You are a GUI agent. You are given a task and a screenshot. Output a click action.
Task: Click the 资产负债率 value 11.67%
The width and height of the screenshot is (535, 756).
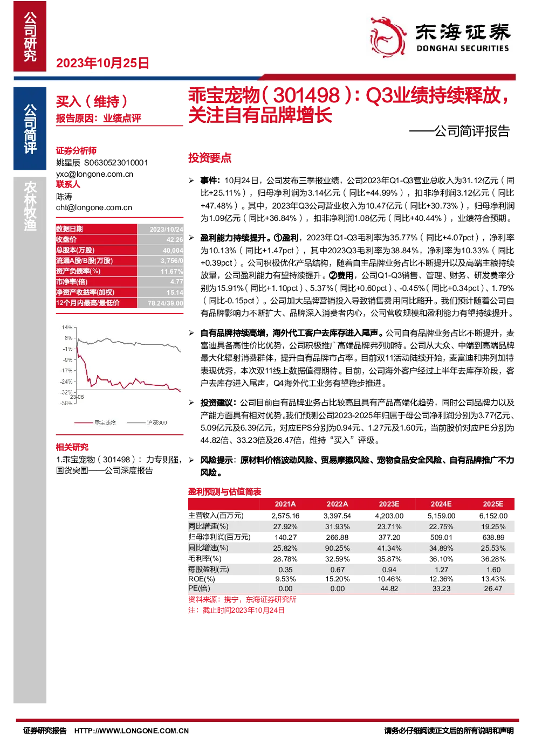point(172,272)
